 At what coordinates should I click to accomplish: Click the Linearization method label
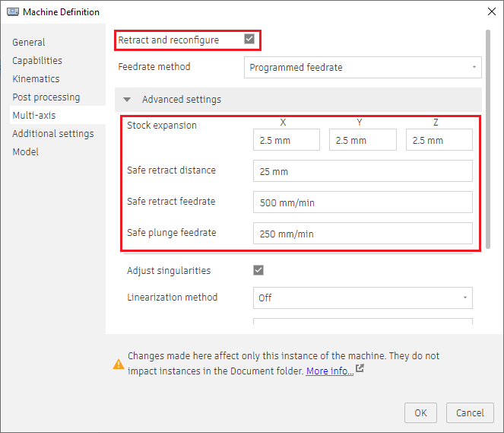click(x=173, y=297)
